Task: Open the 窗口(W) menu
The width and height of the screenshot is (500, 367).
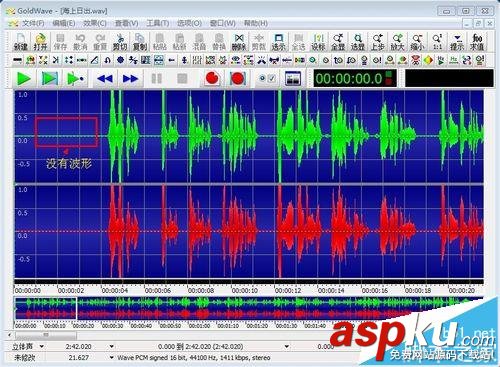Action: coord(223,23)
